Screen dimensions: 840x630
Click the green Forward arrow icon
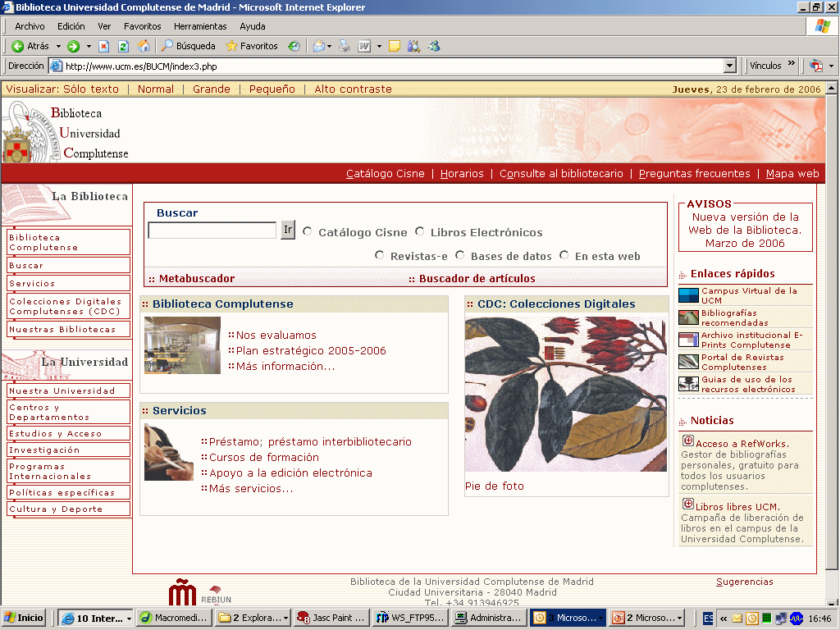click(73, 47)
